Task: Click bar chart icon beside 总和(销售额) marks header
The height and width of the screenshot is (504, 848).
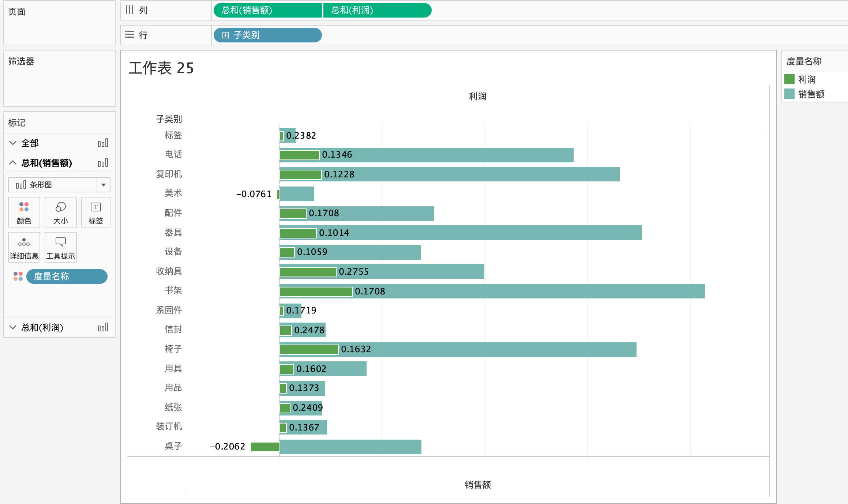Action: 103,163
